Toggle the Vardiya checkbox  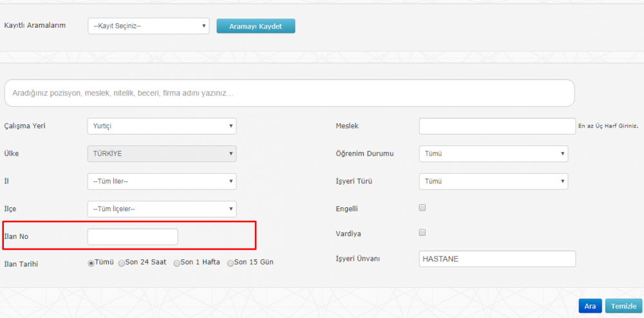422,232
